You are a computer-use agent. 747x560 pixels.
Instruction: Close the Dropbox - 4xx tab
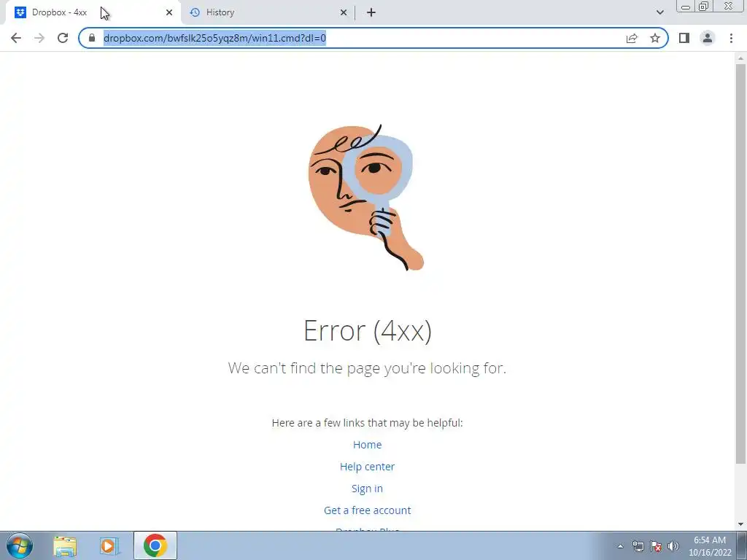(x=169, y=12)
